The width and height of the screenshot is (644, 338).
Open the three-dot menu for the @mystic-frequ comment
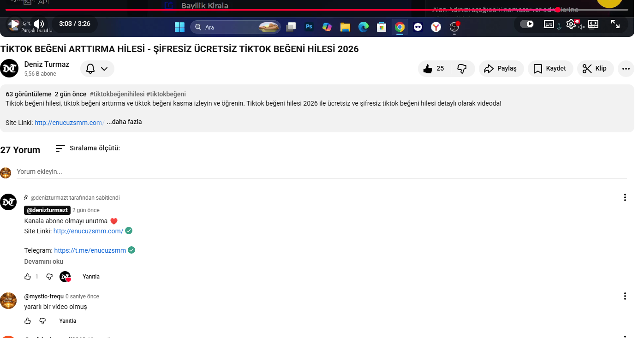click(625, 296)
